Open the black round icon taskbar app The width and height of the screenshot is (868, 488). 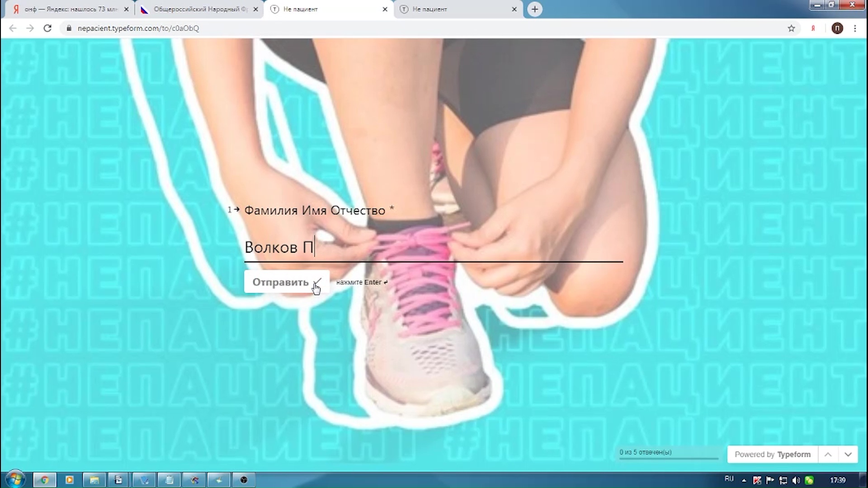pos(244,480)
